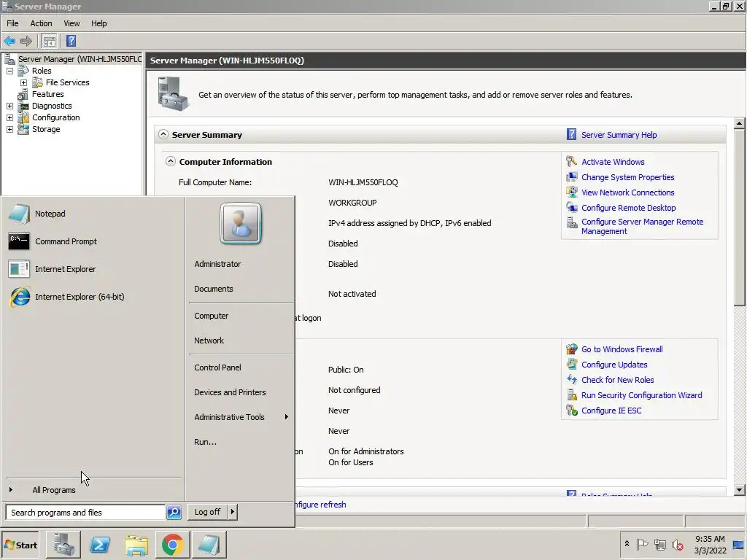This screenshot has height=560, width=747.
Task: Click Configure Updates link
Action: point(614,365)
